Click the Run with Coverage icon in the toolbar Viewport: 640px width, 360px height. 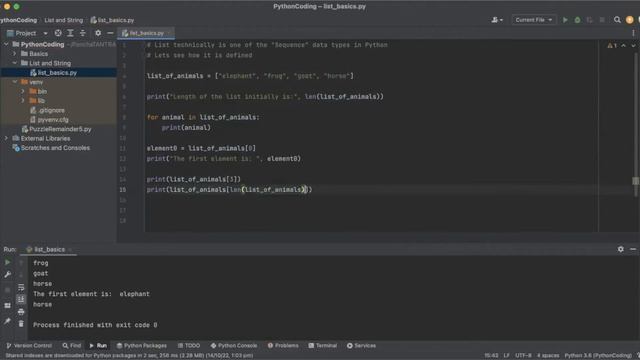point(589,20)
